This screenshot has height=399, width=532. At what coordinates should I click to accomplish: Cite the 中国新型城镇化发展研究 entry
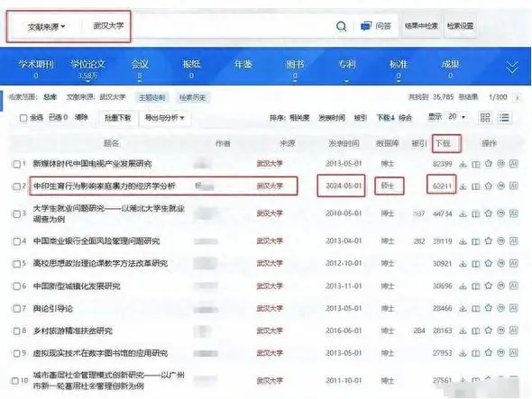click(x=500, y=286)
